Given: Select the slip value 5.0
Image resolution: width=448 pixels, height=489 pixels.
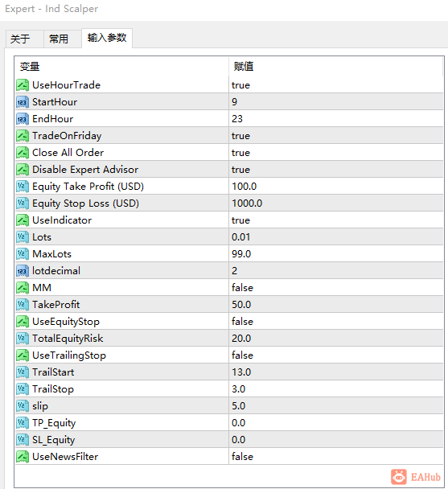Looking at the screenshot, I should coord(238,406).
